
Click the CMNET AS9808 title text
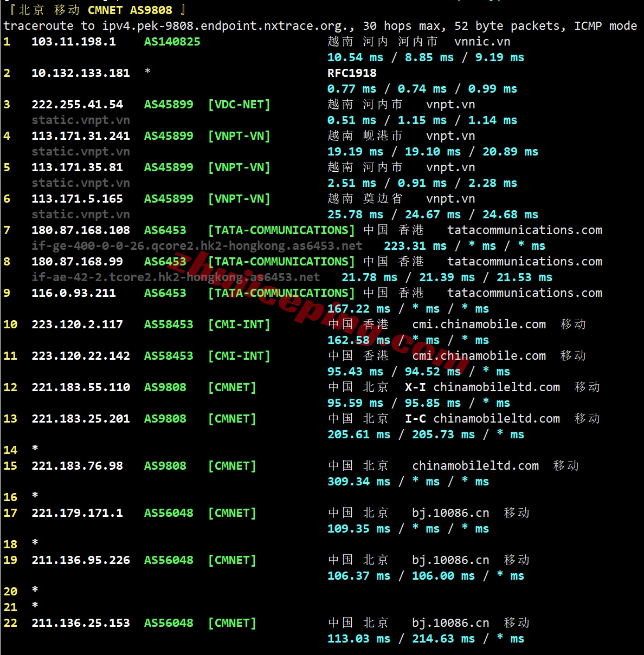point(130,10)
